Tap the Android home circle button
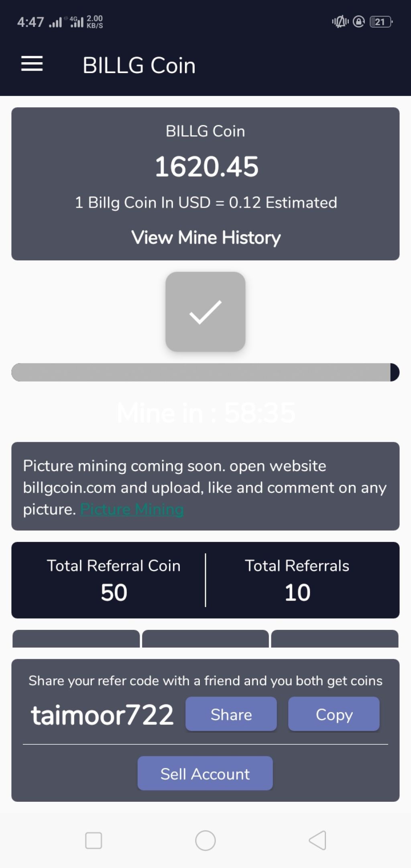Screen dimensions: 411x868 (x=205, y=840)
